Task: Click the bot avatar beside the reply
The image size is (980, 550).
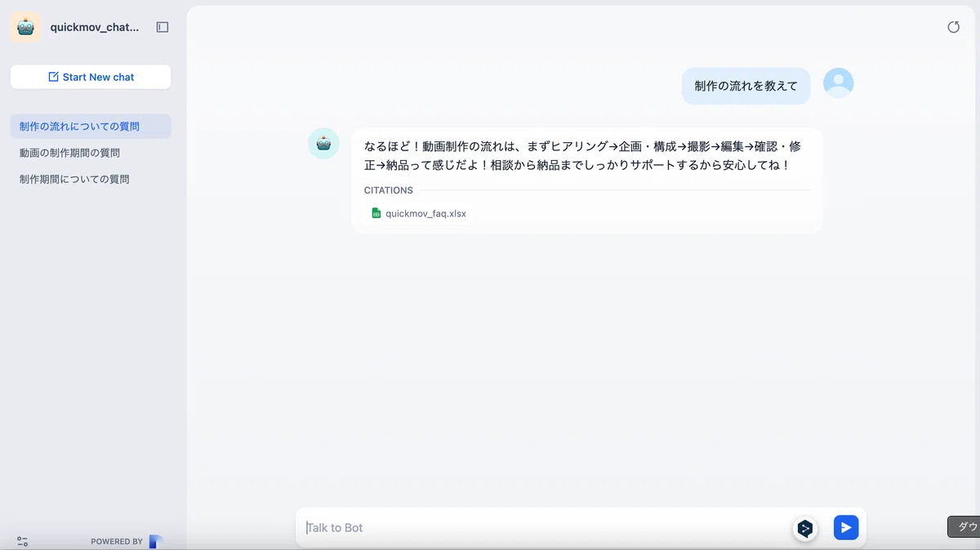Action: tap(323, 144)
